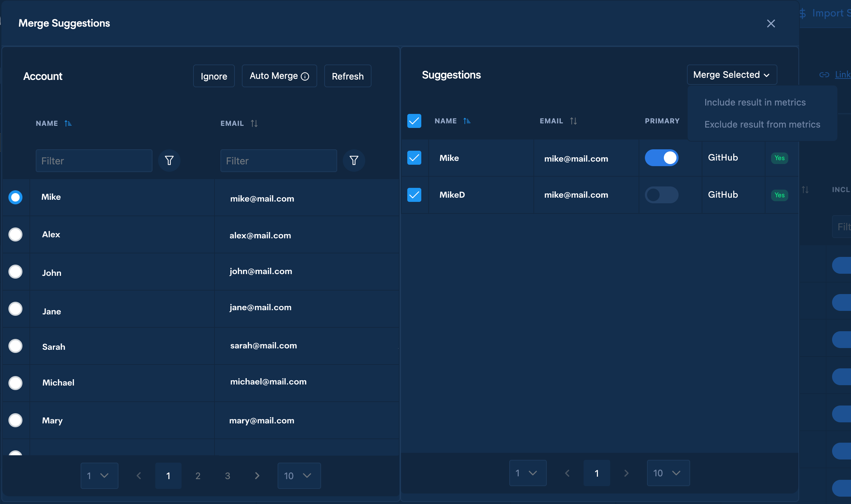This screenshot has height=504, width=851.
Task: Choose Include result in metrics
Action: pyautogui.click(x=755, y=102)
